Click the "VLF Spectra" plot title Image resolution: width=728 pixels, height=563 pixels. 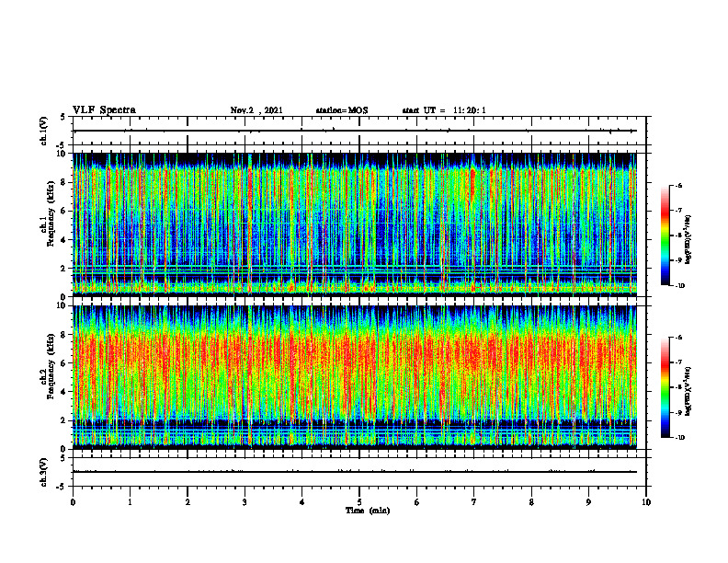click(104, 110)
